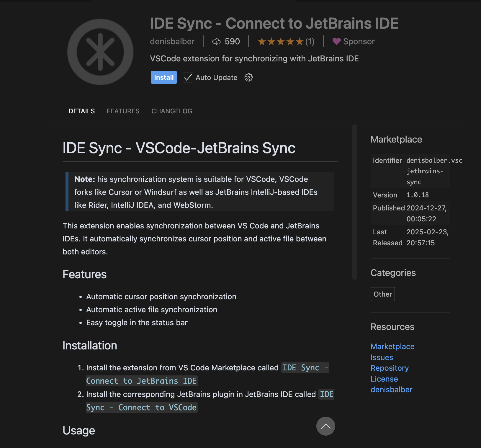Click the Categories sidebar heading
The width and height of the screenshot is (481, 448).
click(393, 273)
